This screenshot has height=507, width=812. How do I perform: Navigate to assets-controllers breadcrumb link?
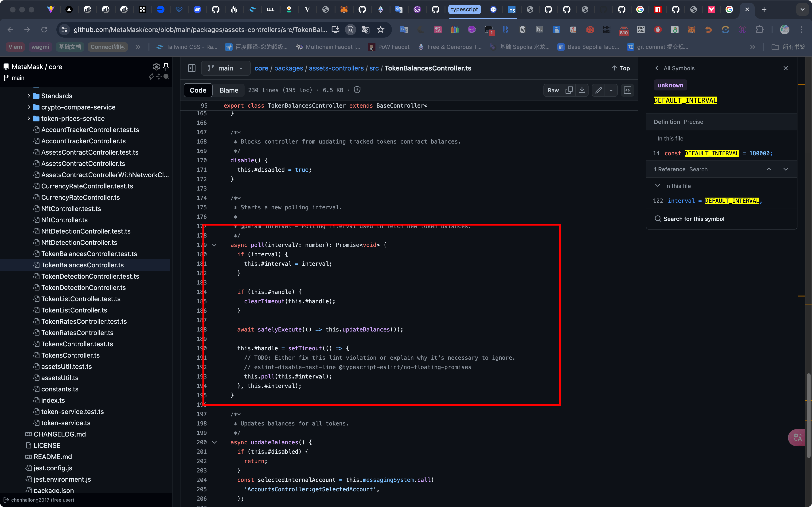336,68
